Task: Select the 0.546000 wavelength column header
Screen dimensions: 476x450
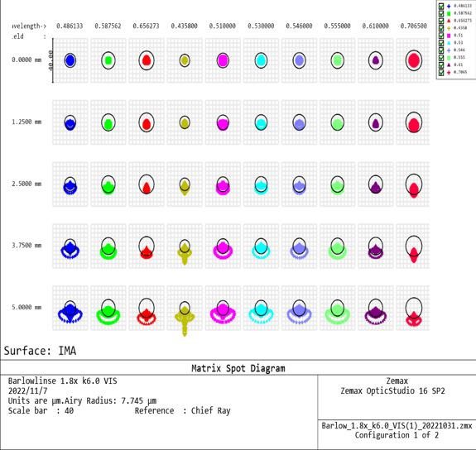Action: point(299,26)
